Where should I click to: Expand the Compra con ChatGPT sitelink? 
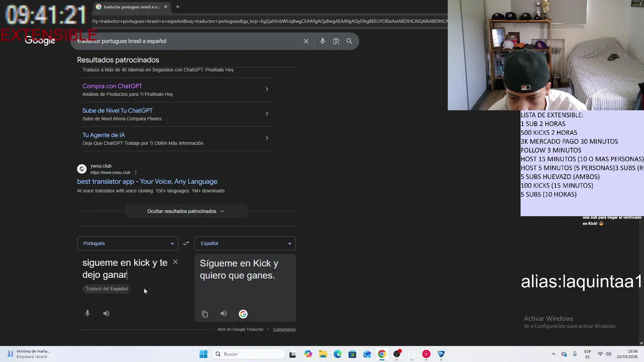pos(267,89)
